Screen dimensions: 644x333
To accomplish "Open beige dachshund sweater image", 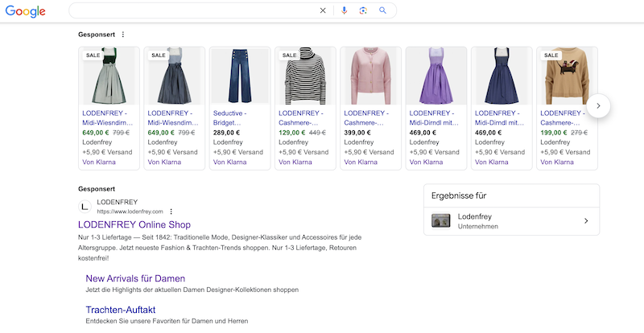I will (x=567, y=76).
